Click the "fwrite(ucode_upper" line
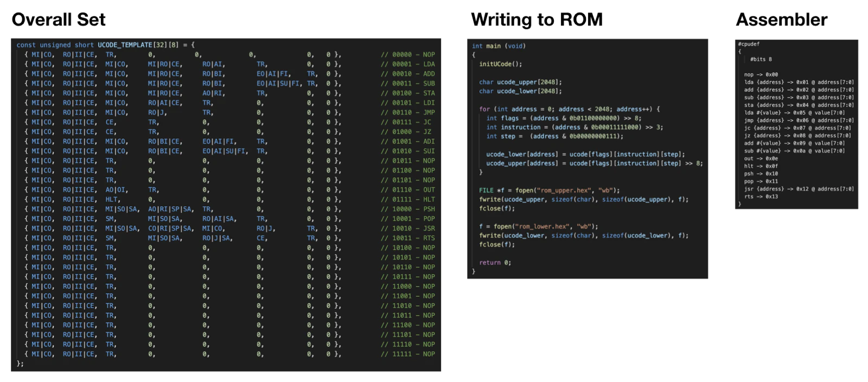The image size is (868, 382). [584, 200]
